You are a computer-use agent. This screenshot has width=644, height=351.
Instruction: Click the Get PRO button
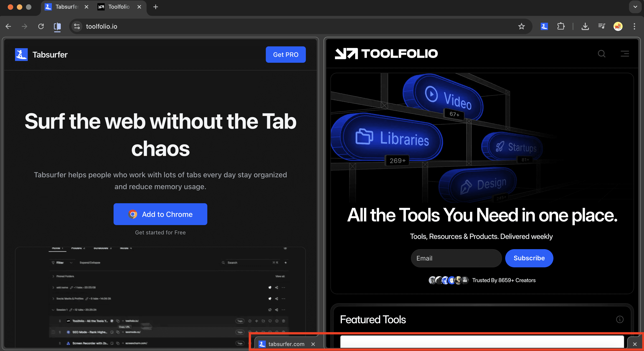[286, 55]
